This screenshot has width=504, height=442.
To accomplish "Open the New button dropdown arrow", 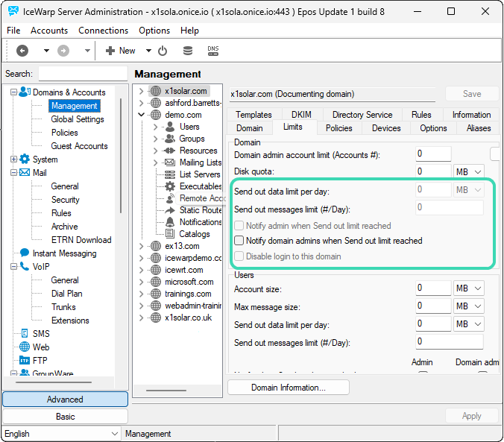I will (x=148, y=51).
